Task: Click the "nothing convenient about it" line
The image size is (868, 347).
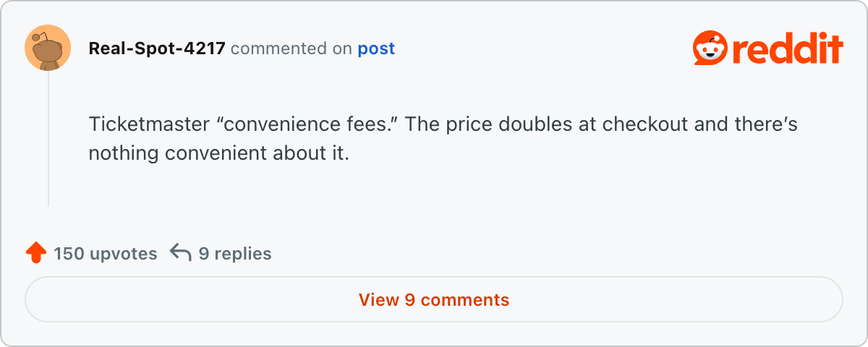Action: [x=218, y=153]
